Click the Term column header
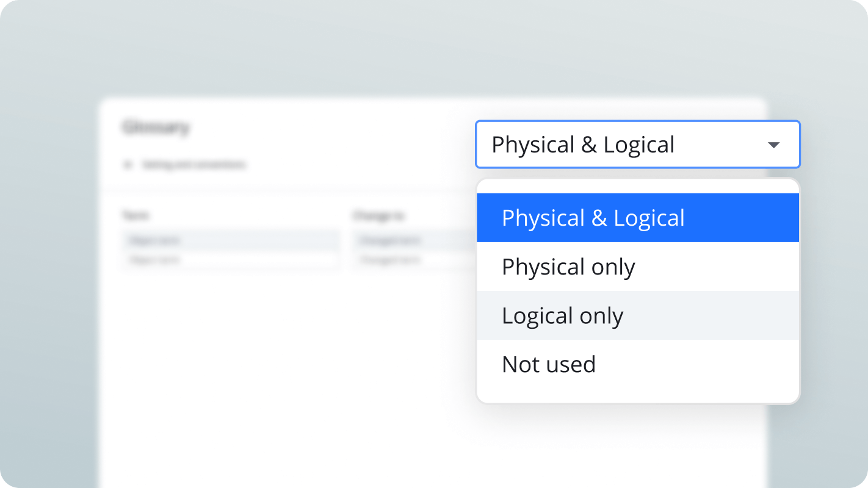 pos(136,215)
